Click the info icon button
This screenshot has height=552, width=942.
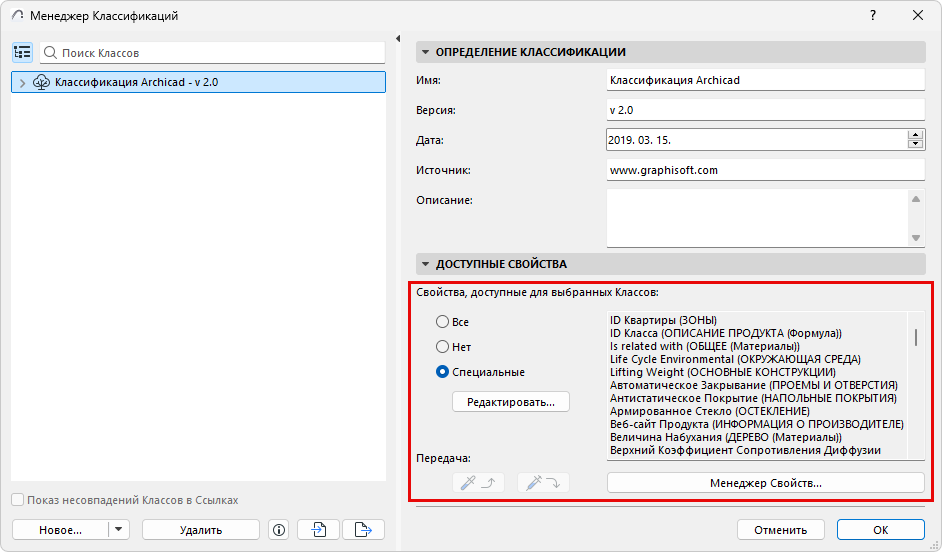(x=279, y=530)
